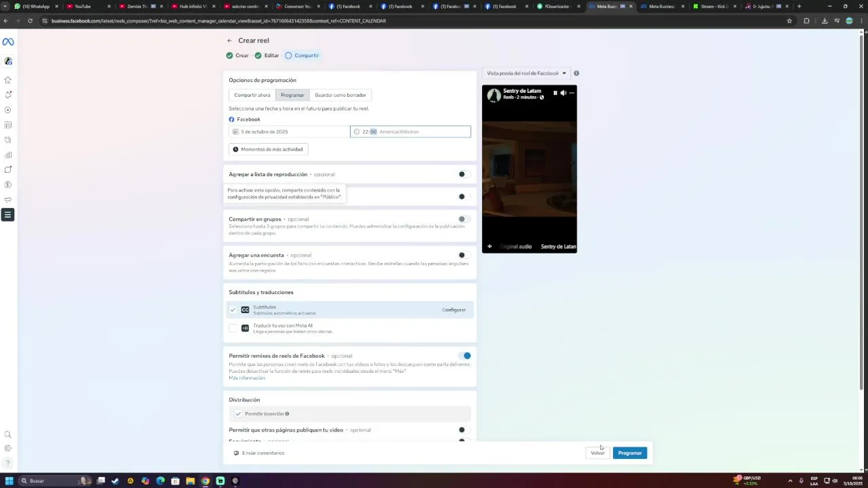
Task: Toggle Agregar a lista de reproducción switch
Action: click(x=463, y=174)
